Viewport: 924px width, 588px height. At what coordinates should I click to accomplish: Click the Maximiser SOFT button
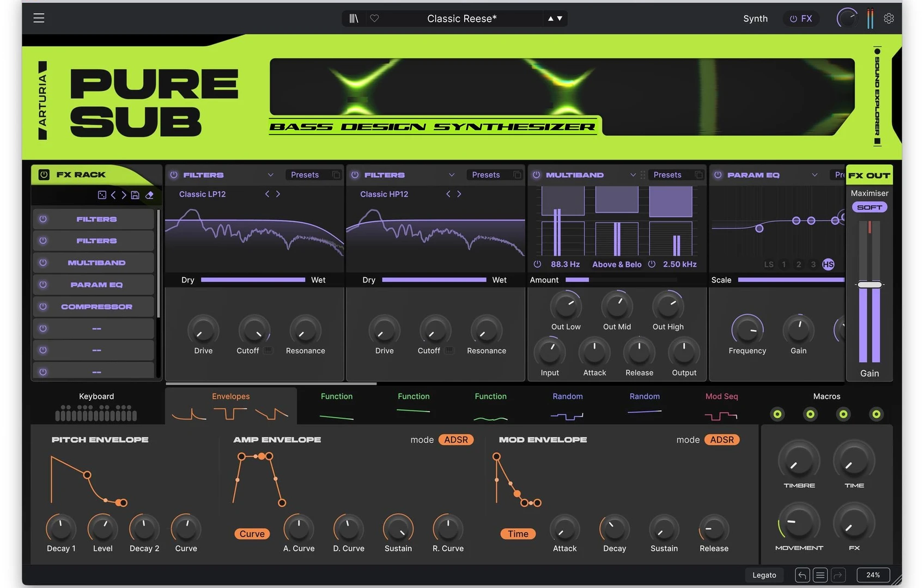tap(870, 207)
